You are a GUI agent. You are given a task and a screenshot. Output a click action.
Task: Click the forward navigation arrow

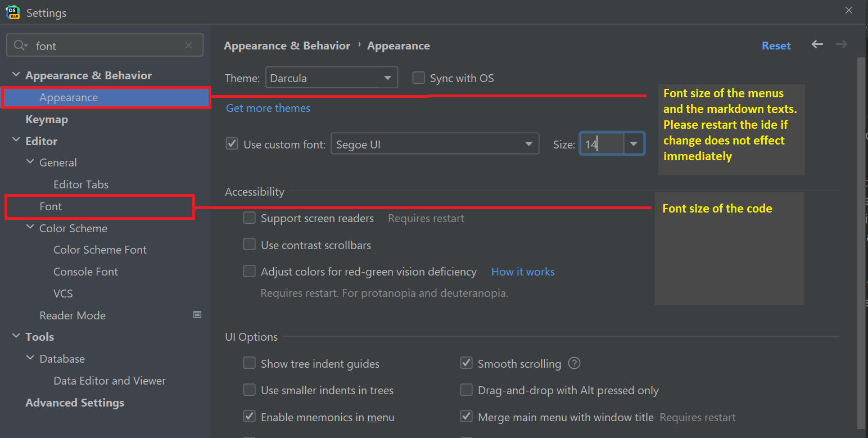pyautogui.click(x=842, y=44)
